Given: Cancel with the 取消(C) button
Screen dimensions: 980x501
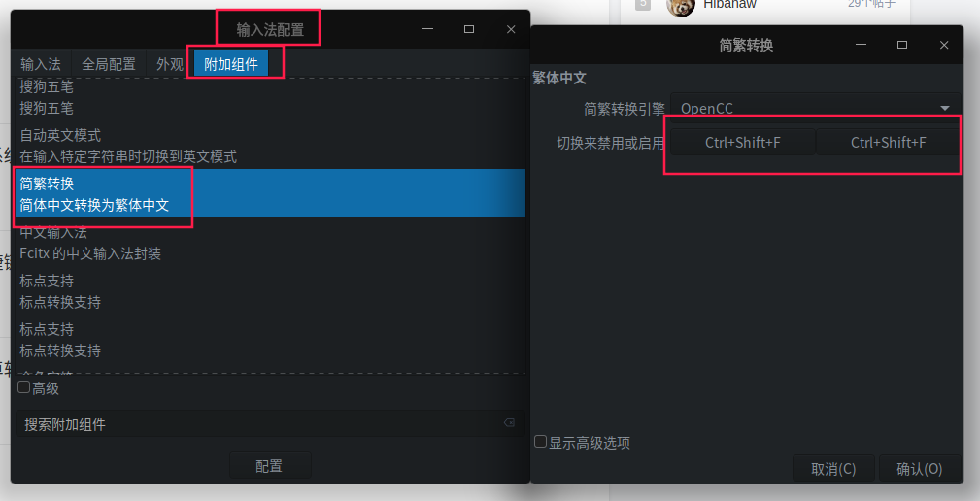Looking at the screenshot, I should coord(833,469).
